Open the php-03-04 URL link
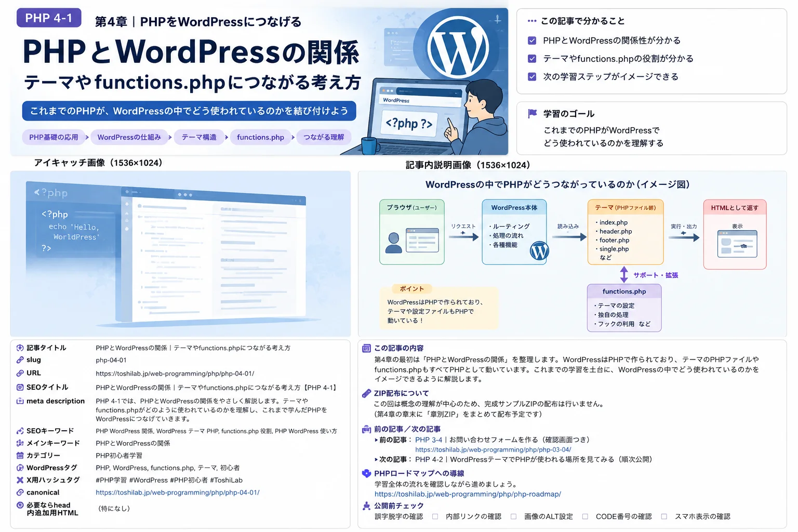Image resolution: width=798 pixels, height=532 pixels. click(493, 450)
